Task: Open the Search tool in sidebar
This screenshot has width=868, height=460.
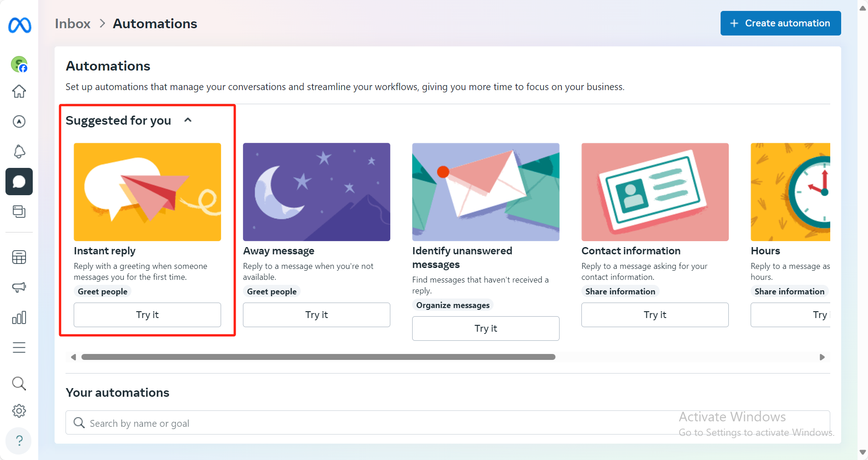Action: 19,383
